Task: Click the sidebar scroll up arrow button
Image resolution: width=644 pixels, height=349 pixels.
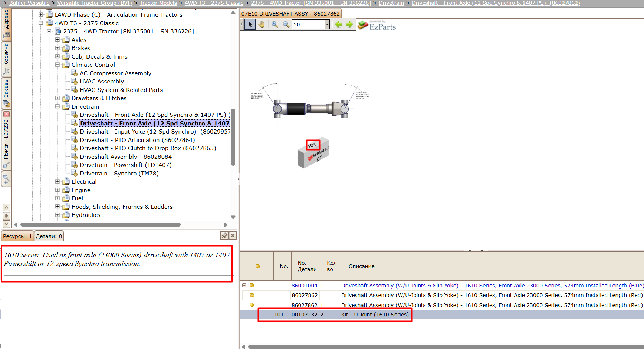Action: click(6, 207)
